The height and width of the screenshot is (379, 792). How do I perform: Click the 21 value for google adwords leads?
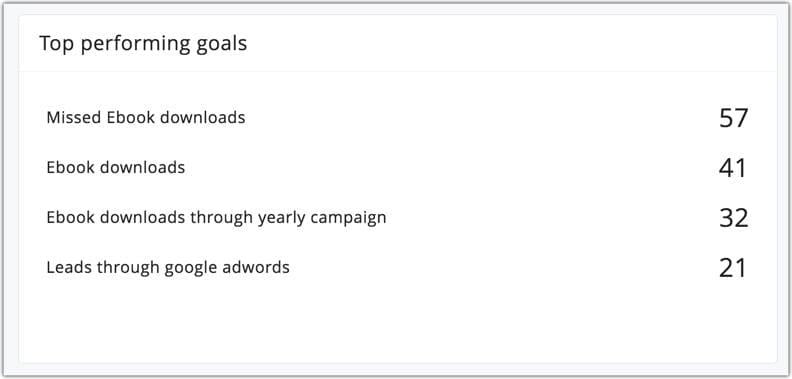[x=732, y=268]
